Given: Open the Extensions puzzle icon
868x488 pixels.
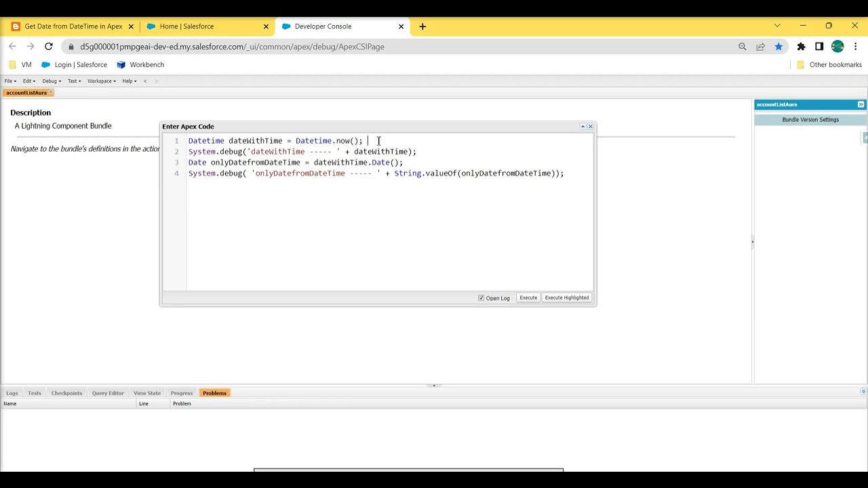Looking at the screenshot, I should tap(802, 47).
